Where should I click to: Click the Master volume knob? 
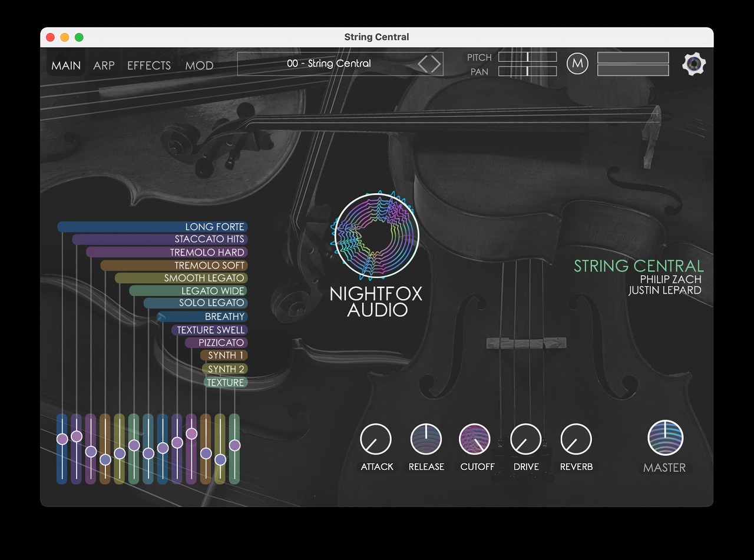pyautogui.click(x=665, y=439)
